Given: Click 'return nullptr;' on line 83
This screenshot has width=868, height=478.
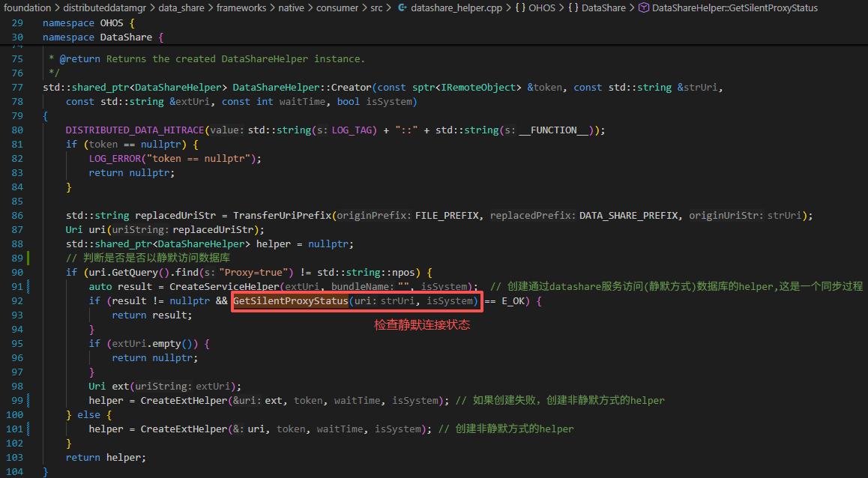Looking at the screenshot, I should pos(132,172).
